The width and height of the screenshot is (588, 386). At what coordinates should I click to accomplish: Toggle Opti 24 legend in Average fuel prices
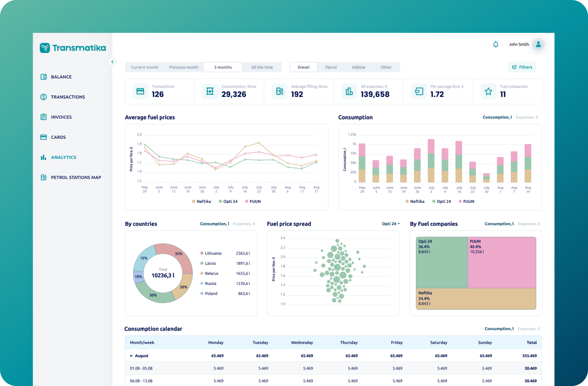(228, 202)
